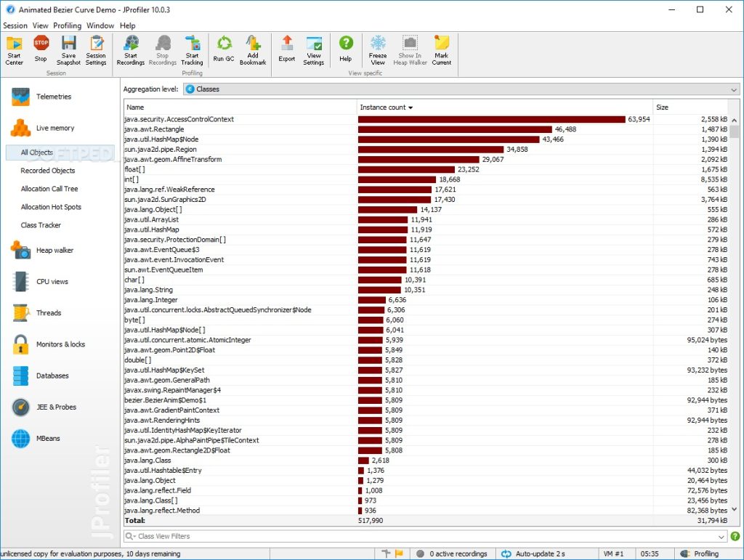Open View Settings from toolbar
The width and height of the screenshot is (744, 560).
point(314,49)
